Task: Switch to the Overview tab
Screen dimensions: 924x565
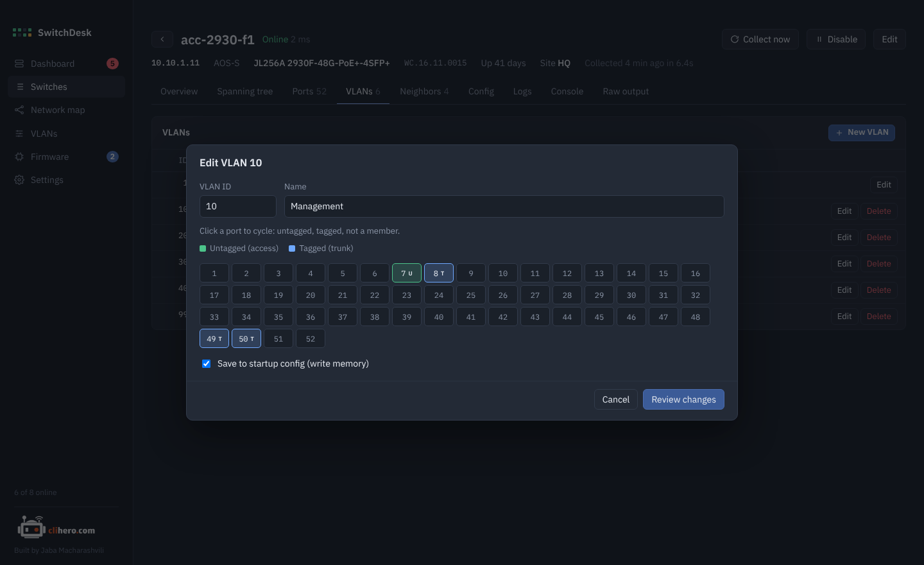Action: point(179,91)
